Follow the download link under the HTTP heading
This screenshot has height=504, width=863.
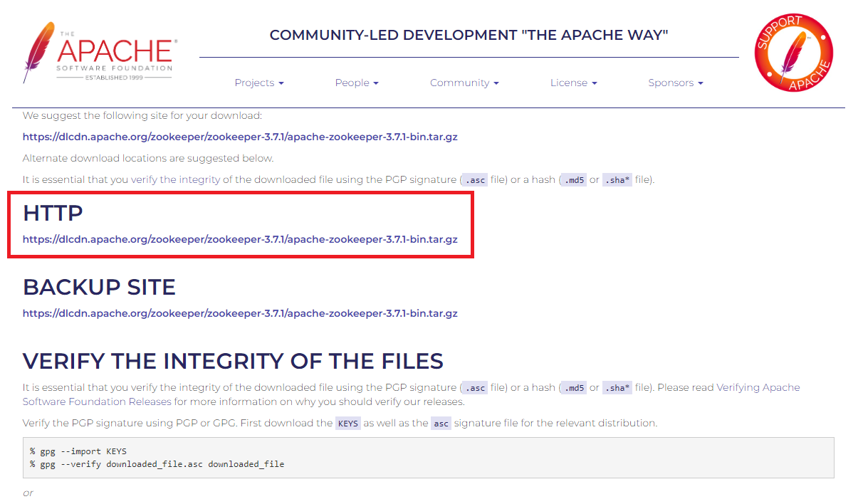point(240,239)
